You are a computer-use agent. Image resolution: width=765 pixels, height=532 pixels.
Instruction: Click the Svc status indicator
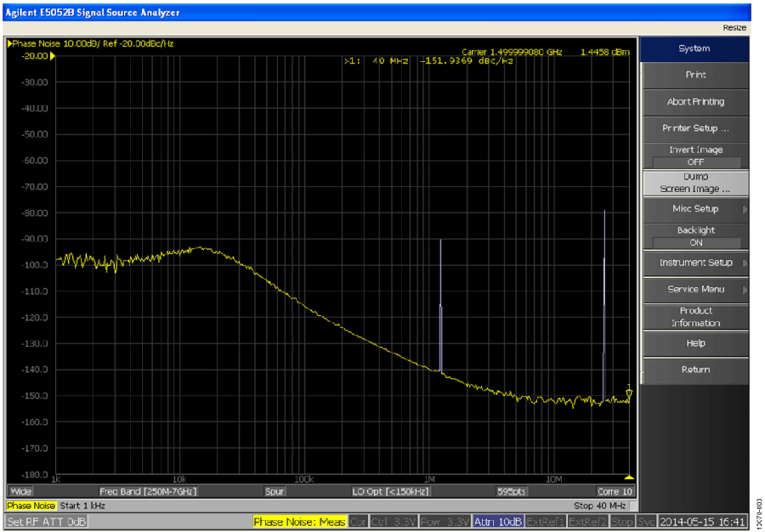coord(645,522)
